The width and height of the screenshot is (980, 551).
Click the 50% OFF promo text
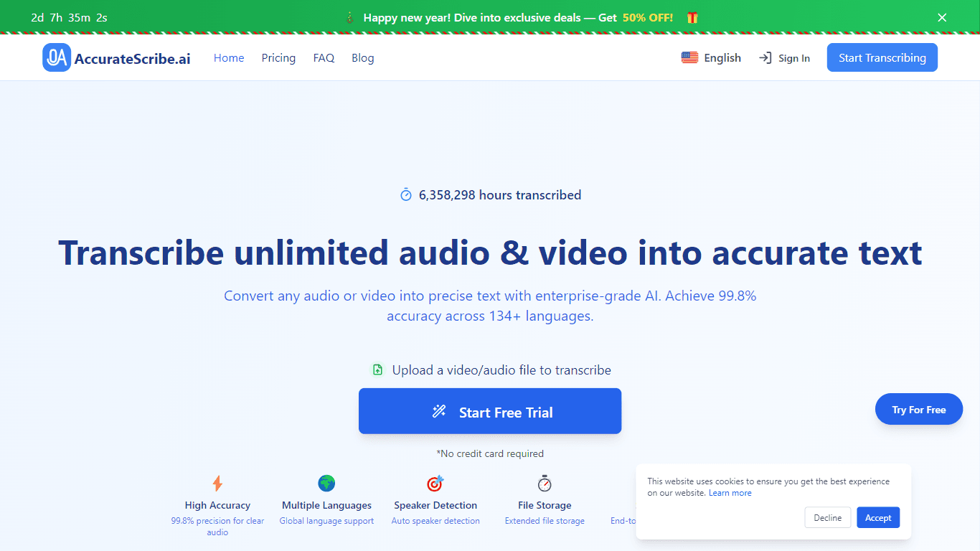pyautogui.click(x=648, y=17)
